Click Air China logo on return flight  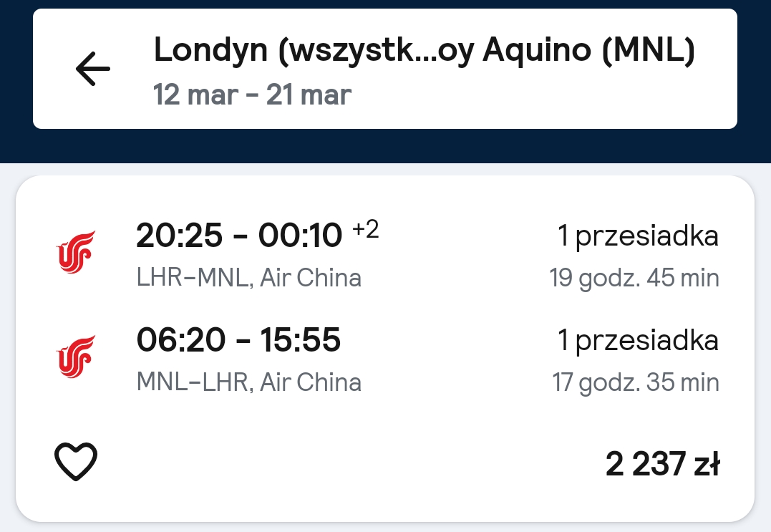pos(75,357)
